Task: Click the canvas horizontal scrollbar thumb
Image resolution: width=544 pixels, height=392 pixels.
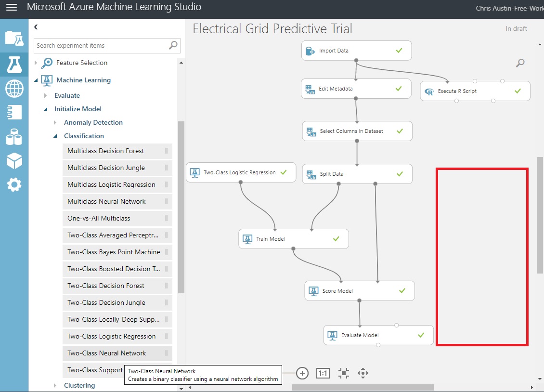Action: (363, 387)
